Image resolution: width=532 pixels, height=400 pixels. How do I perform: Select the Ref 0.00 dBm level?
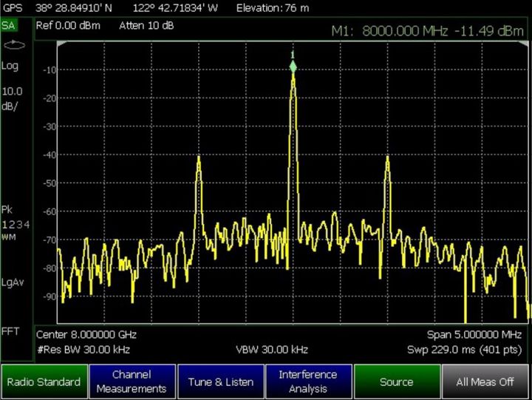click(67, 26)
